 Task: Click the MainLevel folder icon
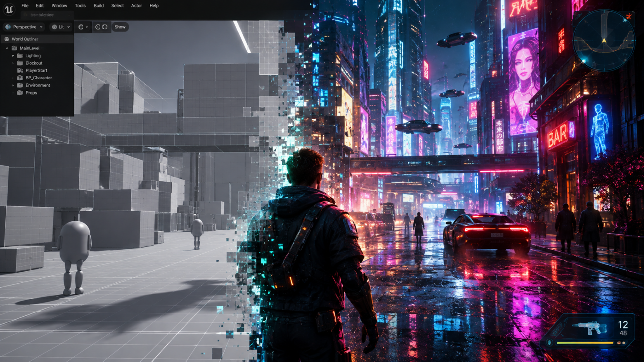14,48
